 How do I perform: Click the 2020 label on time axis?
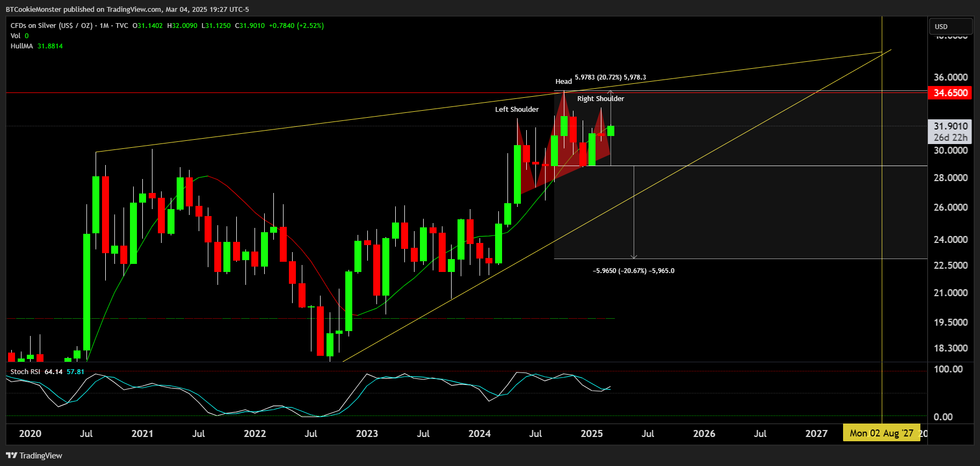pos(30,434)
